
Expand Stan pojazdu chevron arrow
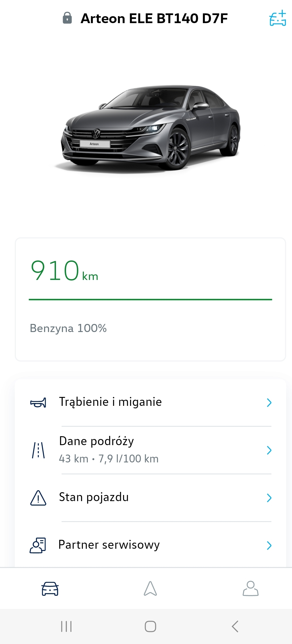point(269,498)
